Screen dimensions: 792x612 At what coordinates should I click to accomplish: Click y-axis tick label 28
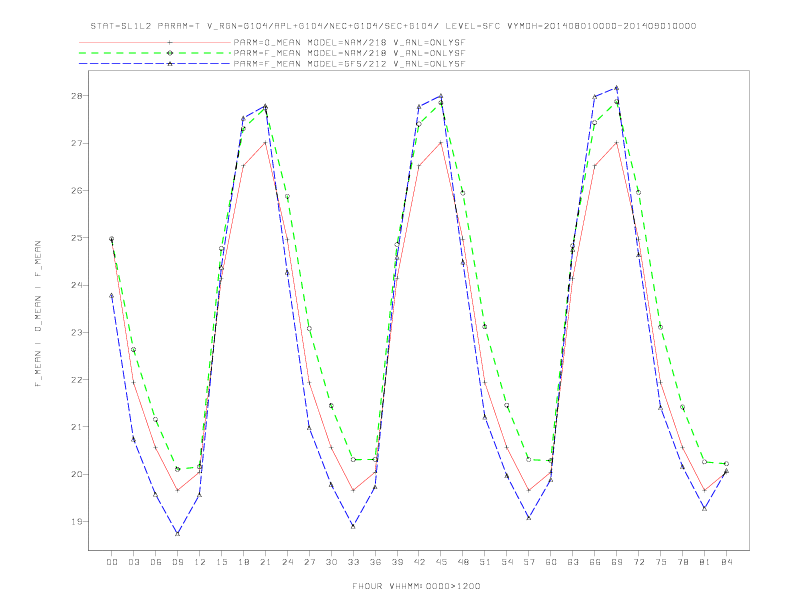(x=76, y=96)
